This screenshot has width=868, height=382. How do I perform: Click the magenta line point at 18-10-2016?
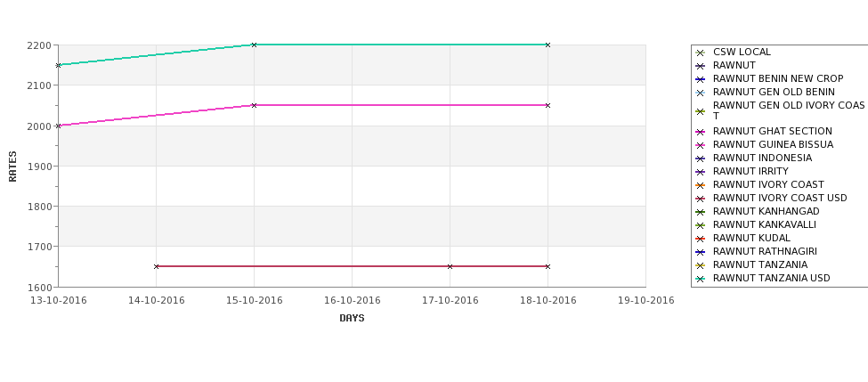coord(548,105)
